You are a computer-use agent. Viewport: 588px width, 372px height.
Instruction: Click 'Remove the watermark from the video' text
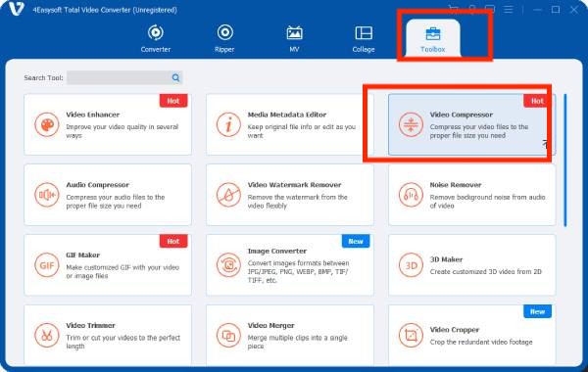(297, 201)
